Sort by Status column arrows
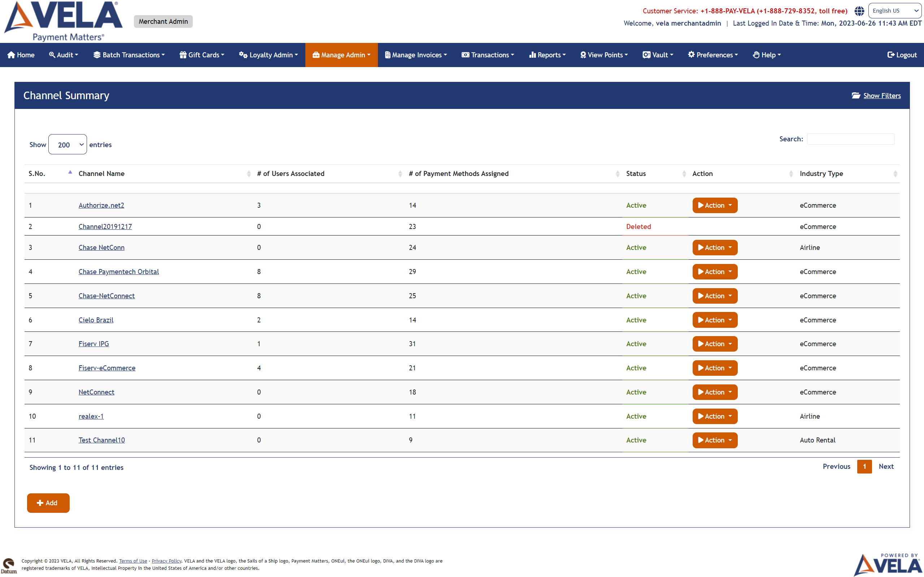This screenshot has width=924, height=577. 684,174
